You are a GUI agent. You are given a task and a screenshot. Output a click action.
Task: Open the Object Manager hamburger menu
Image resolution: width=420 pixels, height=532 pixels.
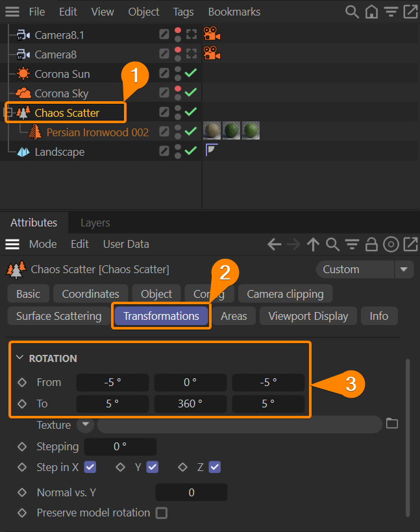(x=12, y=12)
